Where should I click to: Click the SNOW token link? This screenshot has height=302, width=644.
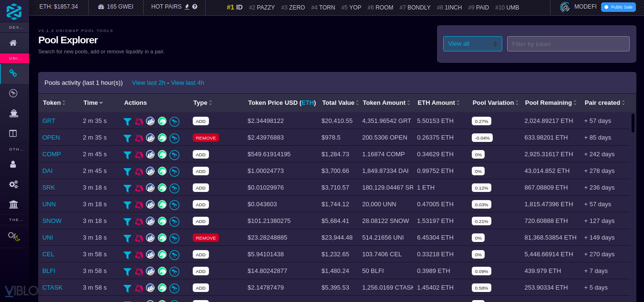point(52,221)
